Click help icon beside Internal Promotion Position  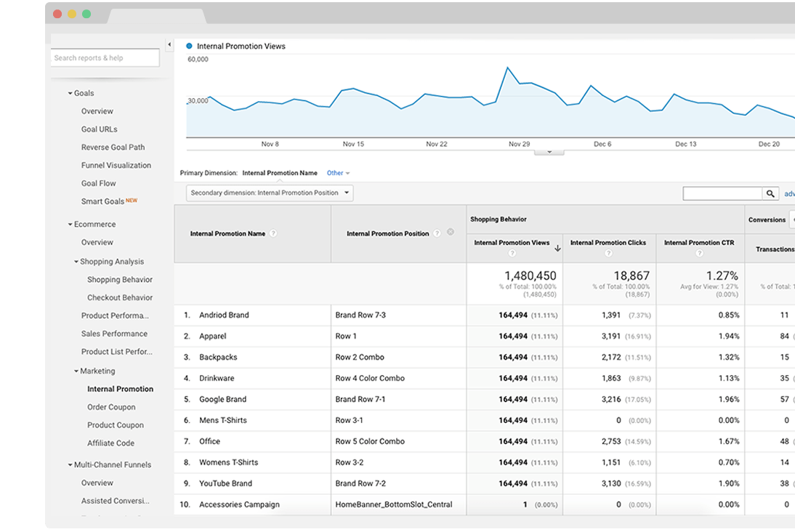437,234
